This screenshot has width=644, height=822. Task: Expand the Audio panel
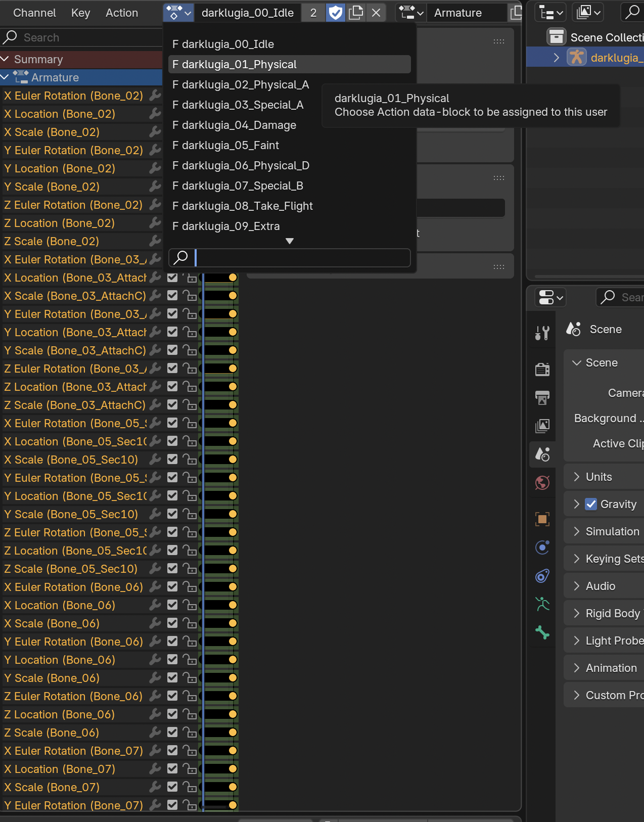point(576,586)
